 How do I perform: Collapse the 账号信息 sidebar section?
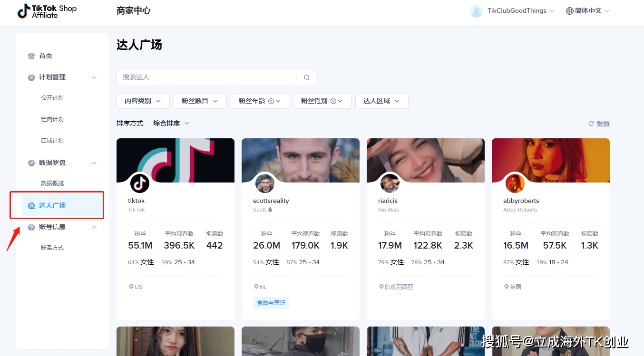(94, 227)
